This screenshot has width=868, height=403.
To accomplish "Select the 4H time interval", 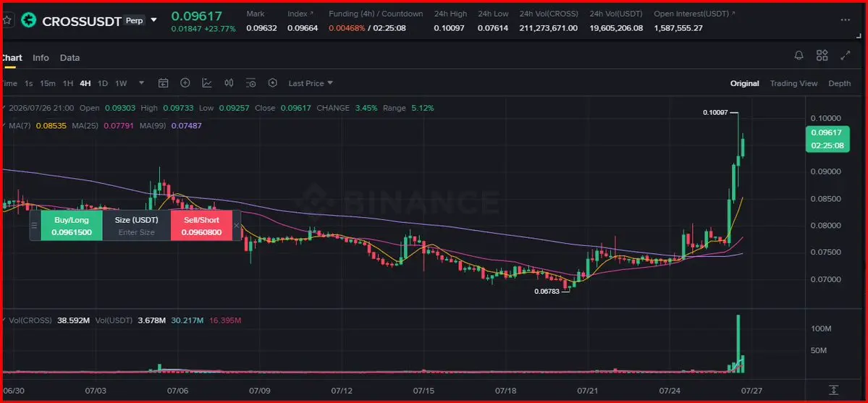I will (x=85, y=84).
